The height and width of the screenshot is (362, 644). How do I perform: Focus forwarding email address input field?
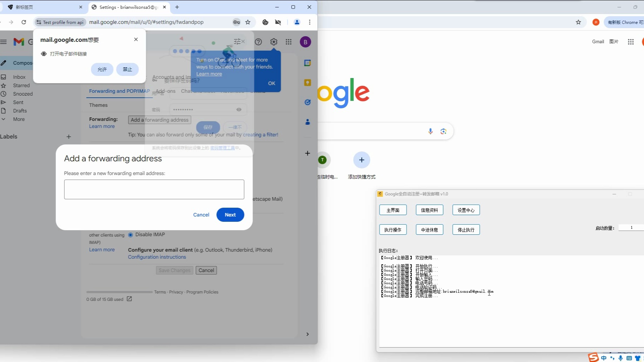pyautogui.click(x=154, y=189)
